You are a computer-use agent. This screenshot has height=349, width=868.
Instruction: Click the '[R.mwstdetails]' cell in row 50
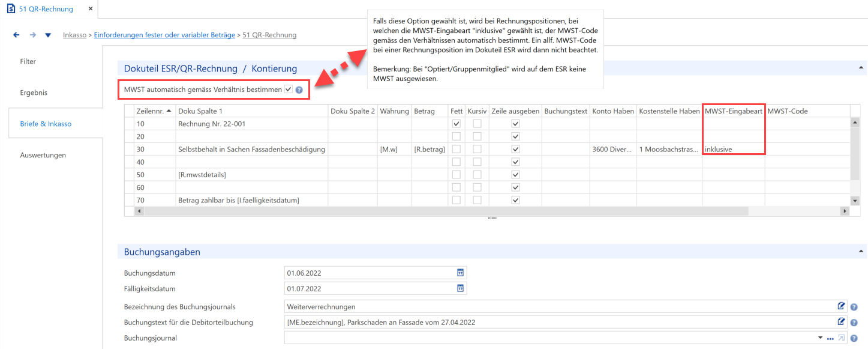(x=252, y=175)
